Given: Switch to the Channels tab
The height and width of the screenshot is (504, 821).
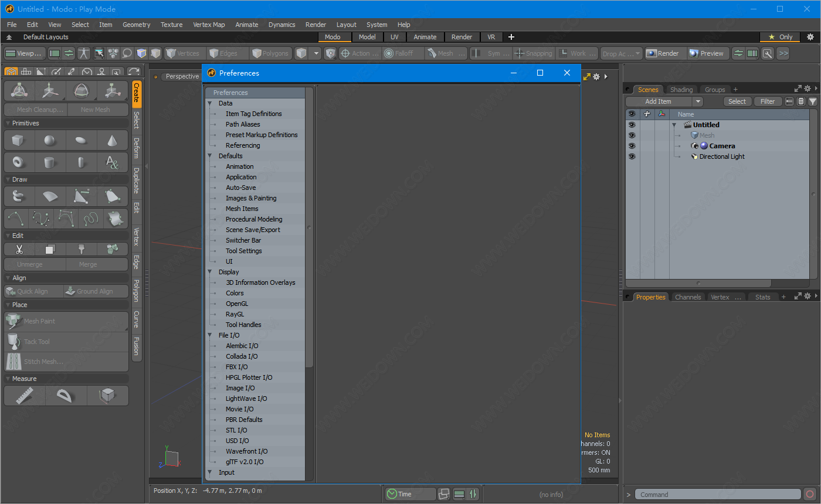Looking at the screenshot, I should point(688,297).
